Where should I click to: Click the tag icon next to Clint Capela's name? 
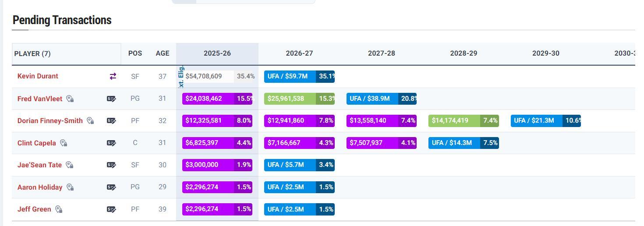pos(64,143)
